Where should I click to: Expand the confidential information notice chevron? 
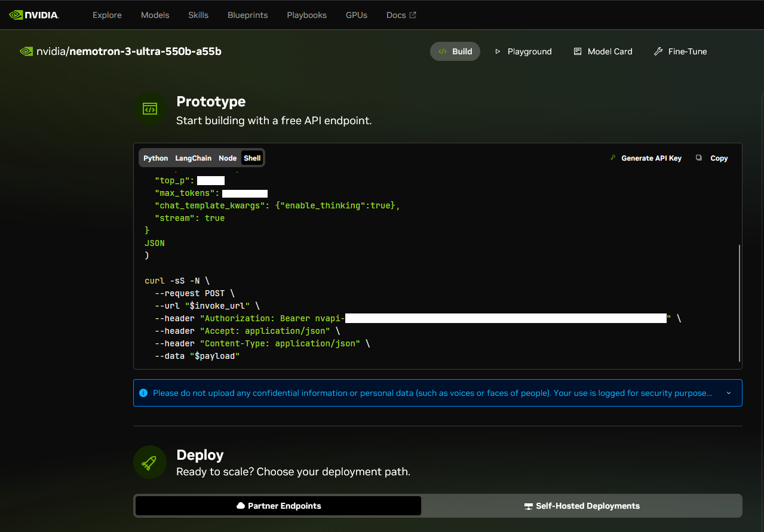728,393
